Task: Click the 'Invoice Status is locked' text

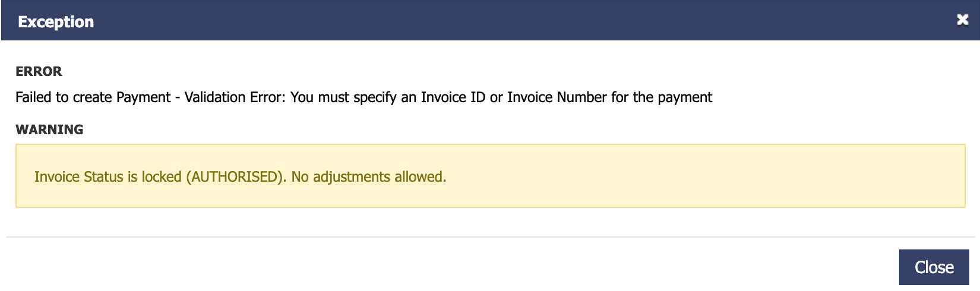Action: point(108,177)
